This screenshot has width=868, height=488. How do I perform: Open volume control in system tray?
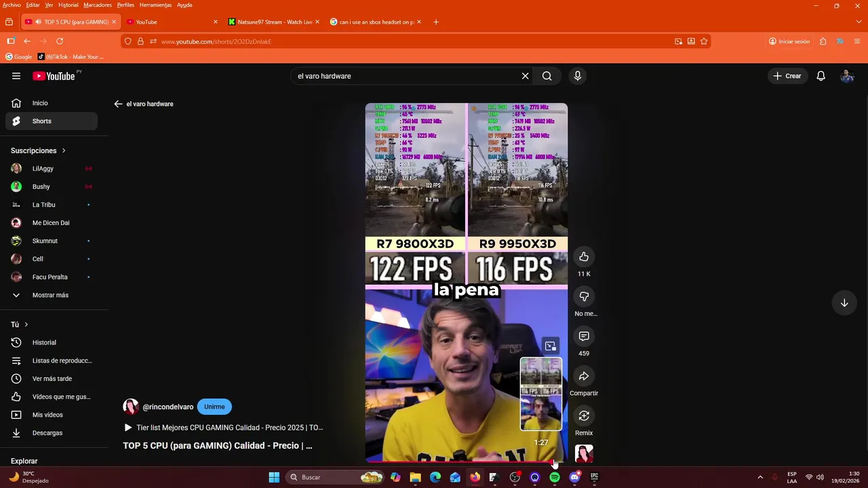(x=820, y=477)
